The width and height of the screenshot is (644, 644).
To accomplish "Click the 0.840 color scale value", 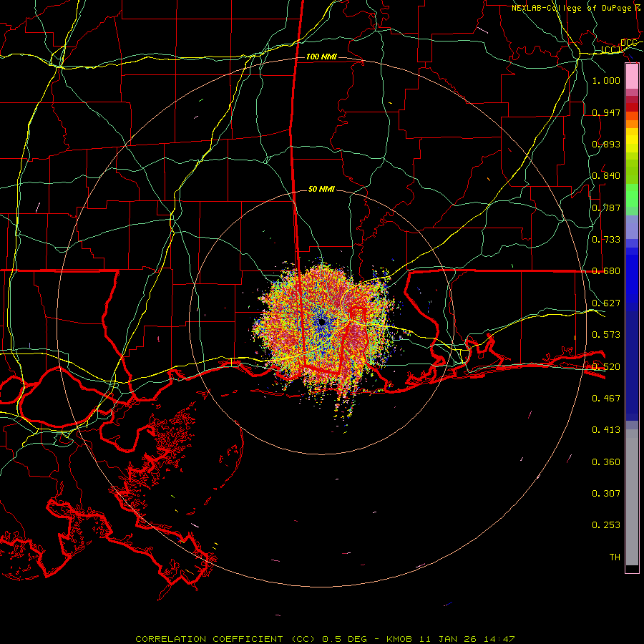I will tap(606, 176).
